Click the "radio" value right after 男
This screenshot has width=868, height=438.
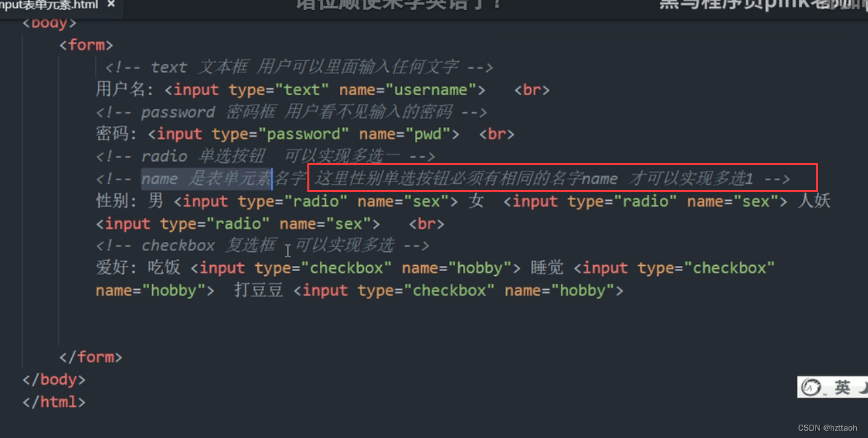coord(316,201)
